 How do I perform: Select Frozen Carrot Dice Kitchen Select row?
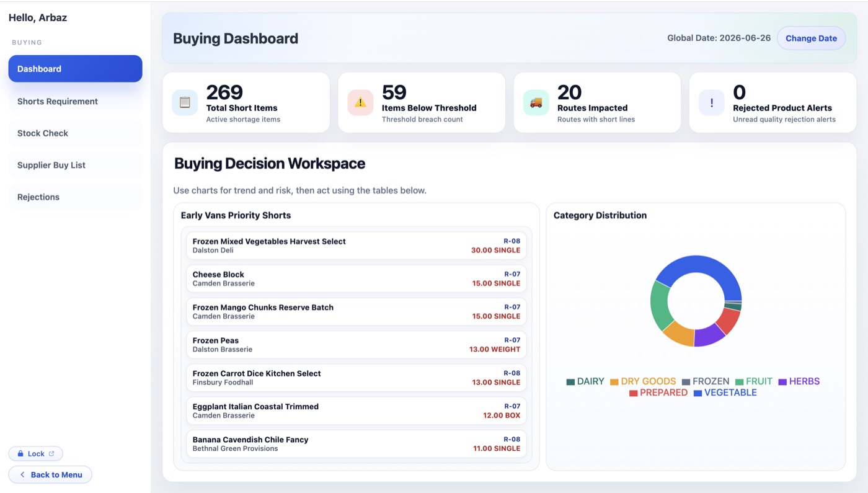coord(356,378)
